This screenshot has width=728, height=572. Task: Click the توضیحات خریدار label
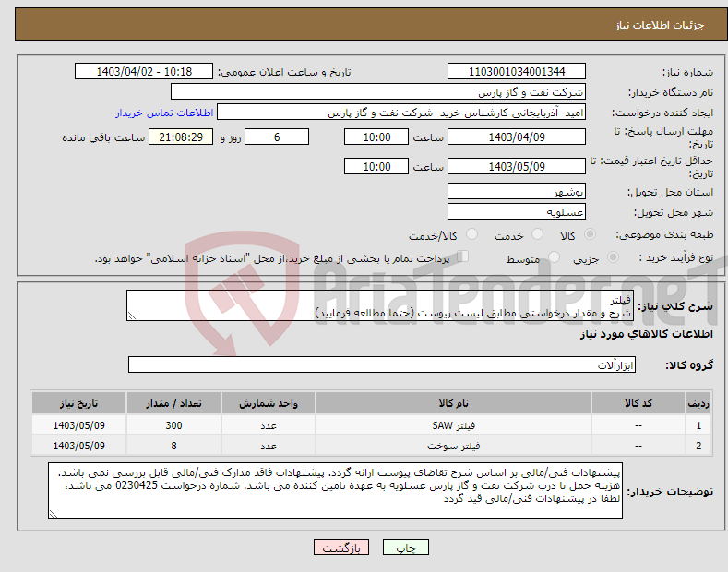pyautogui.click(x=670, y=492)
